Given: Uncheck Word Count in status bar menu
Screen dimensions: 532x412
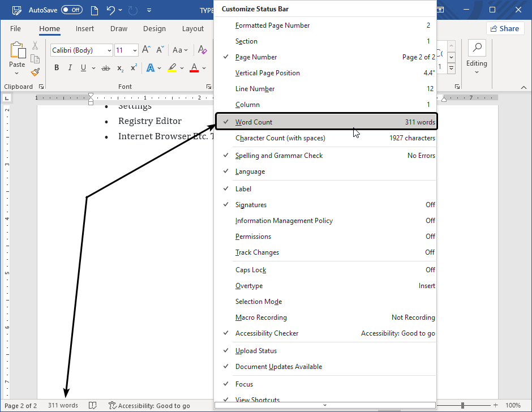Looking at the screenshot, I should click(327, 122).
